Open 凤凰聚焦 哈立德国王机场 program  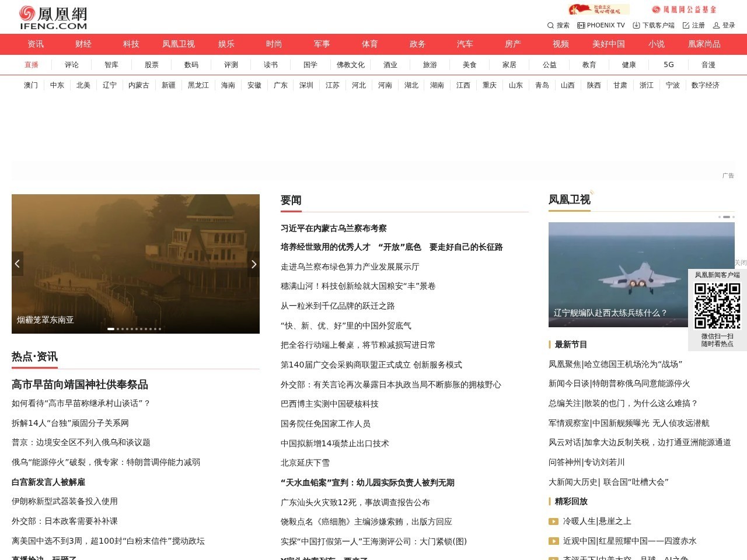(616, 364)
